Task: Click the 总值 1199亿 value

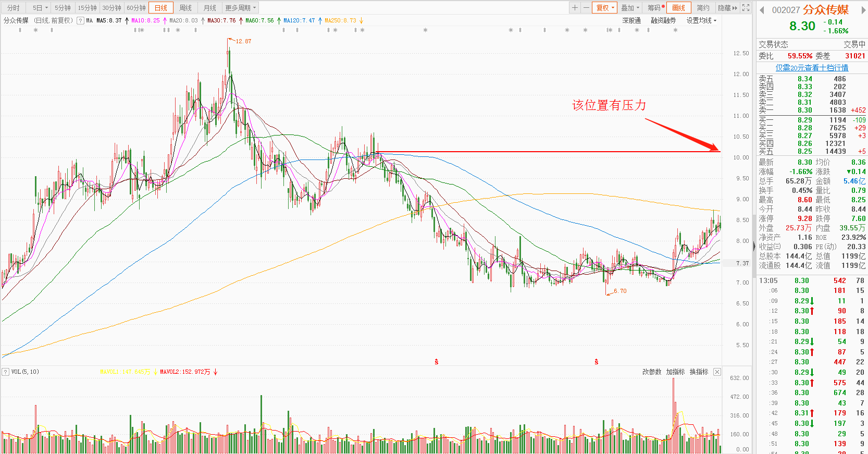Action: tap(853, 256)
